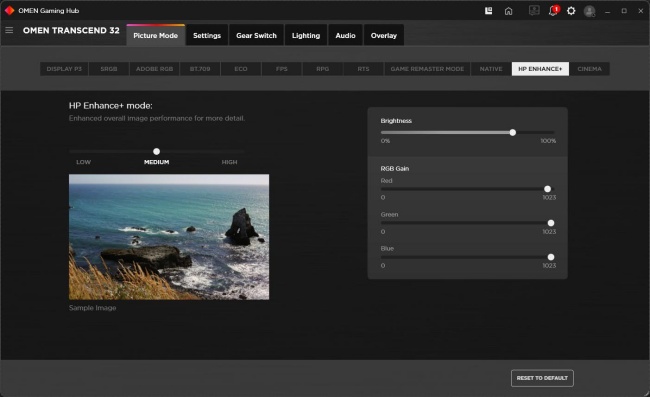
Task: Click the Blue gain slider handle
Action: (551, 257)
